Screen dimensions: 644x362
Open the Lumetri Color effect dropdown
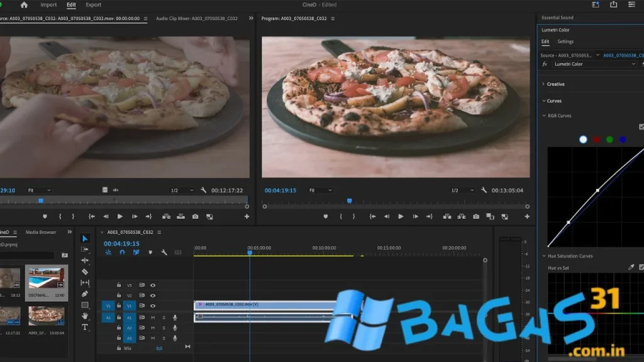click(x=594, y=64)
